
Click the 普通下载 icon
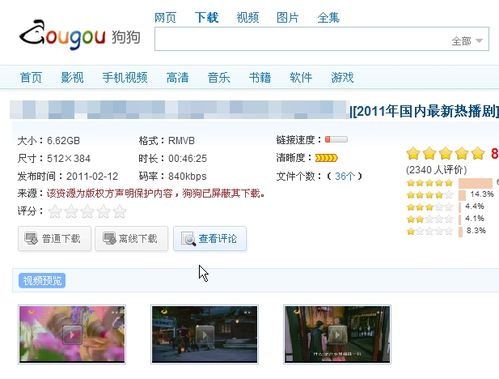tap(31, 238)
